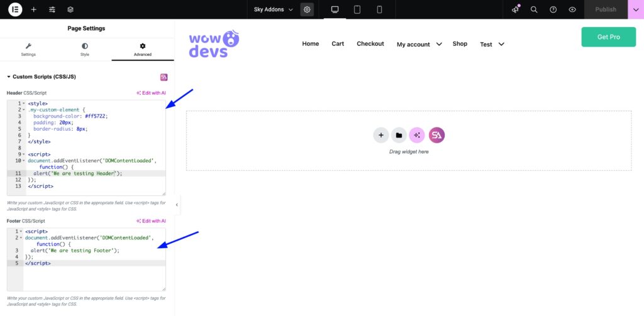Click the Sky Addons templates round icon
This screenshot has width=644, height=316.
point(436,135)
